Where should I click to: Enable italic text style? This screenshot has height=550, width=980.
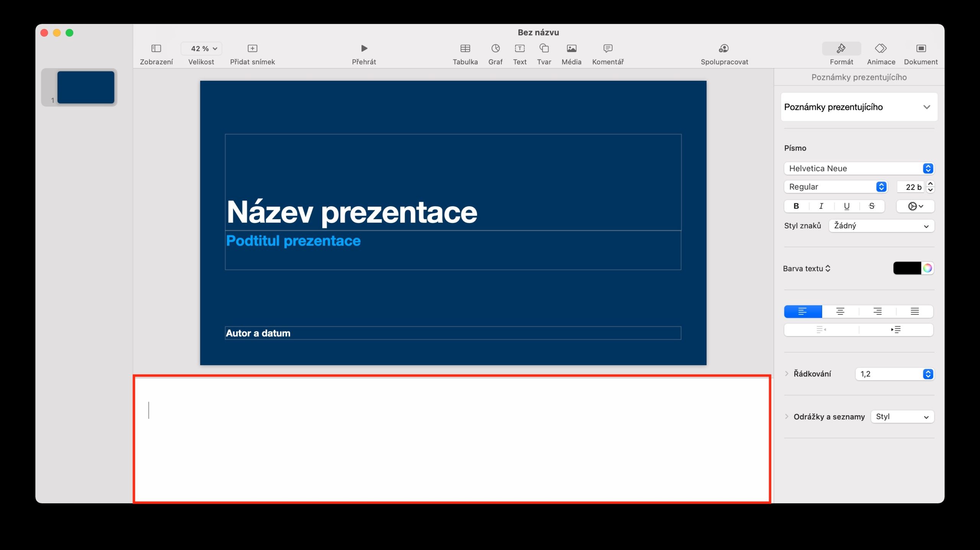(821, 206)
